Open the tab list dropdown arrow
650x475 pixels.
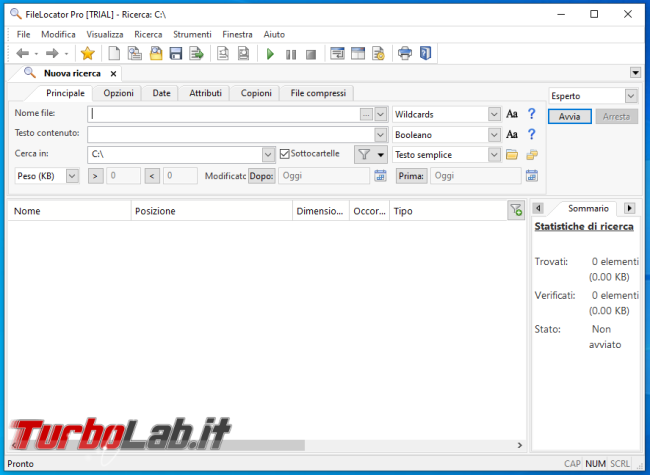(x=635, y=73)
